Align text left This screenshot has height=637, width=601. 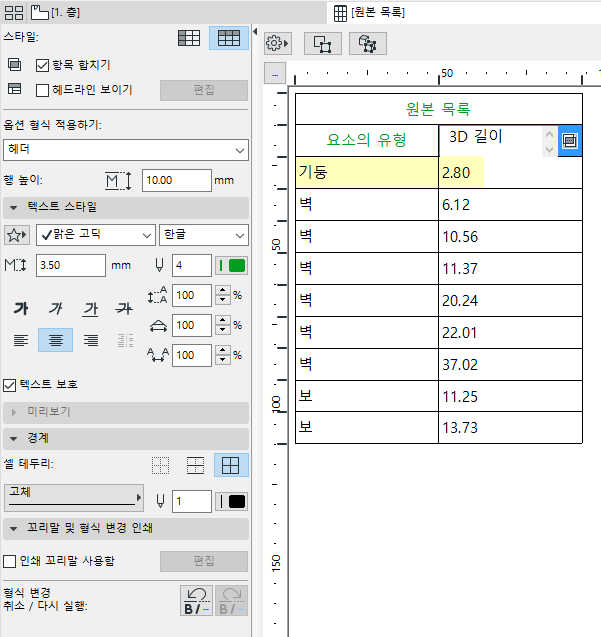(x=21, y=340)
